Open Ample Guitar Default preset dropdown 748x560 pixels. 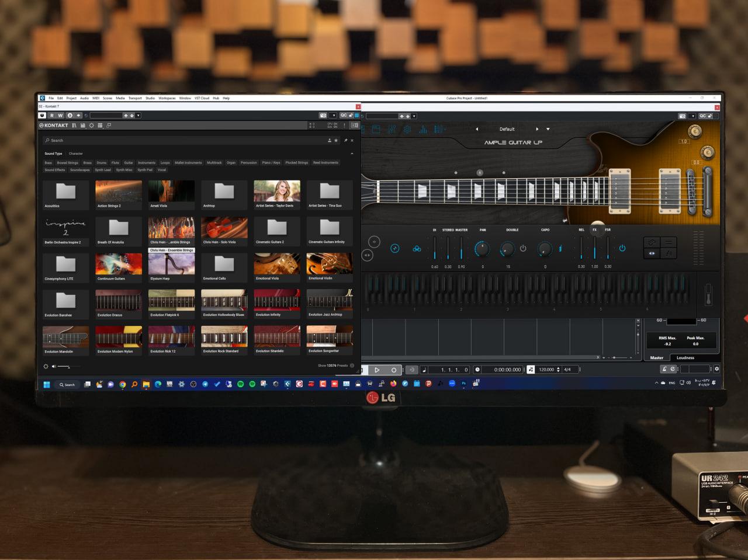(548, 129)
